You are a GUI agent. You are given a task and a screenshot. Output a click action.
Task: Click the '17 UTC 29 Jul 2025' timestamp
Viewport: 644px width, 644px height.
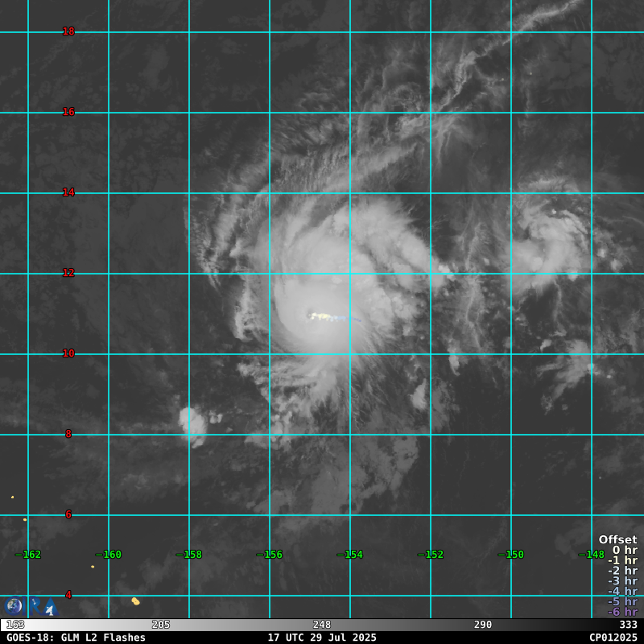[322, 638]
